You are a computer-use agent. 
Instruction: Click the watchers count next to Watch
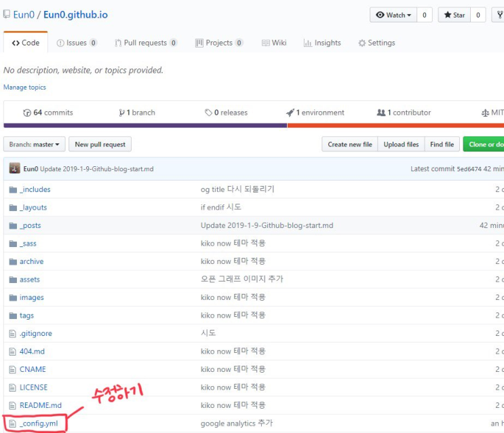[x=425, y=15]
